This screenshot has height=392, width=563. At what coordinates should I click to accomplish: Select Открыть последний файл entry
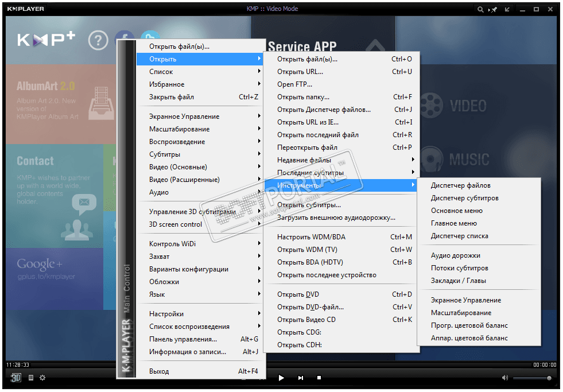click(341, 135)
